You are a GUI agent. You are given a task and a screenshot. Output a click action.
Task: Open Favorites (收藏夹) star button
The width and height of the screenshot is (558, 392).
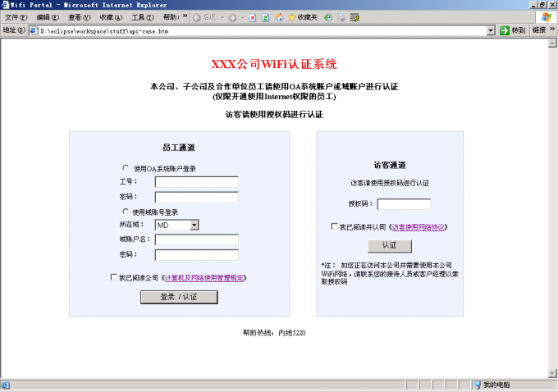point(302,17)
